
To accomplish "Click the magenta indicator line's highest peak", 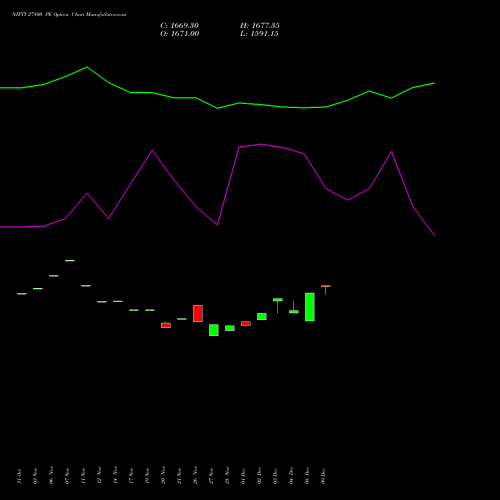I will point(261,144).
